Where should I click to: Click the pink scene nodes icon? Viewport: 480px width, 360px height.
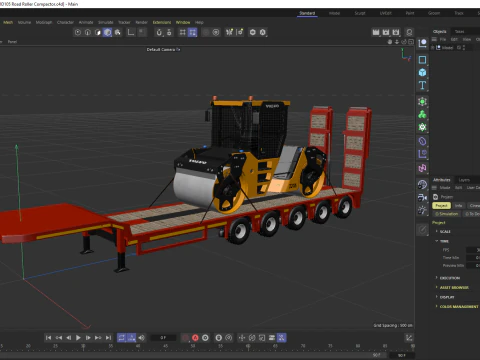pyautogui.click(x=422, y=168)
